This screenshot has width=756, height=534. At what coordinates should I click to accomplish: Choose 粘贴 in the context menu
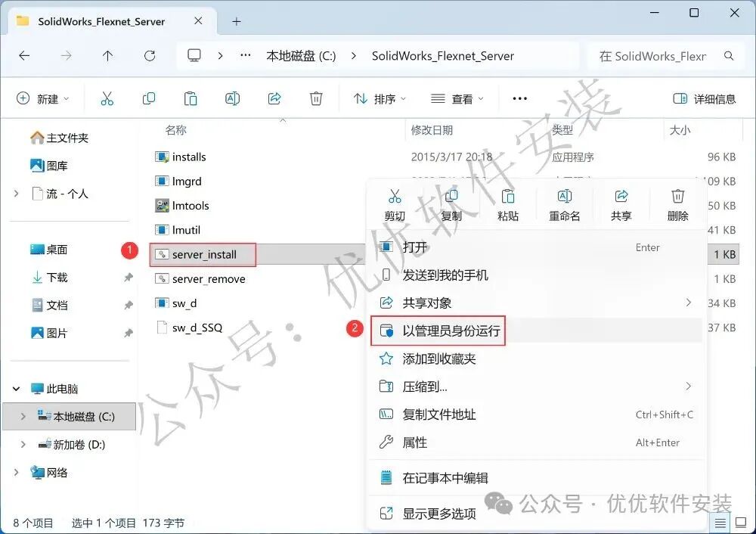(508, 205)
